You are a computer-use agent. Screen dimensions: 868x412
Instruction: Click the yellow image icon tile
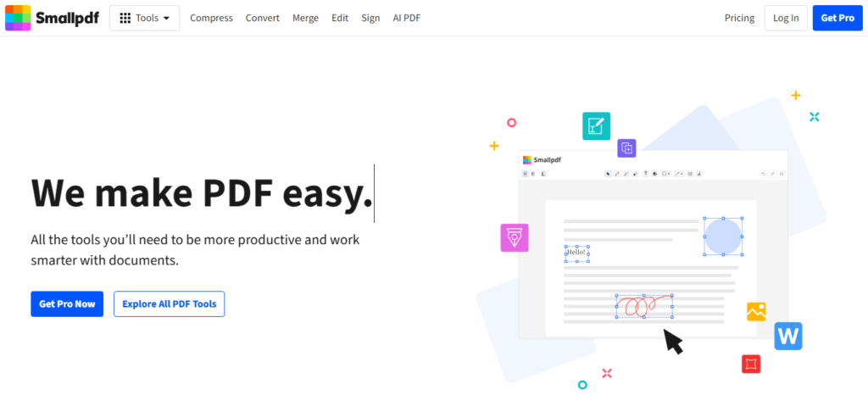[x=756, y=312]
